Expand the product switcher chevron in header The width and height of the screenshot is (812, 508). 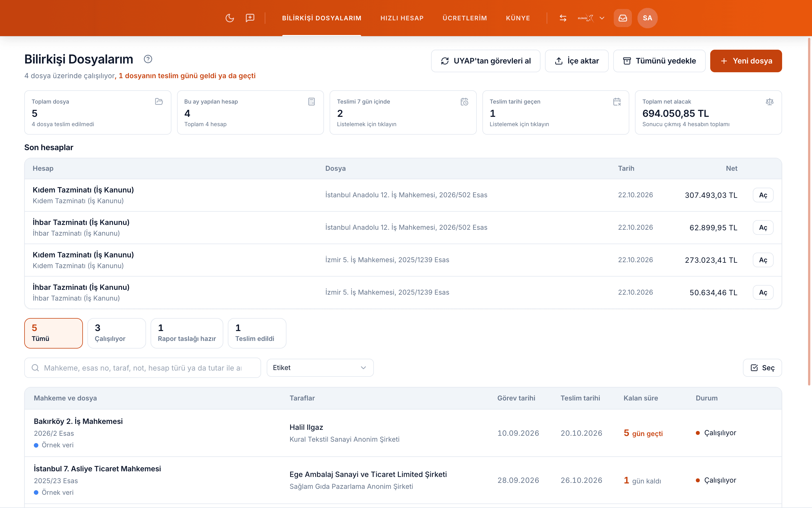pyautogui.click(x=602, y=18)
